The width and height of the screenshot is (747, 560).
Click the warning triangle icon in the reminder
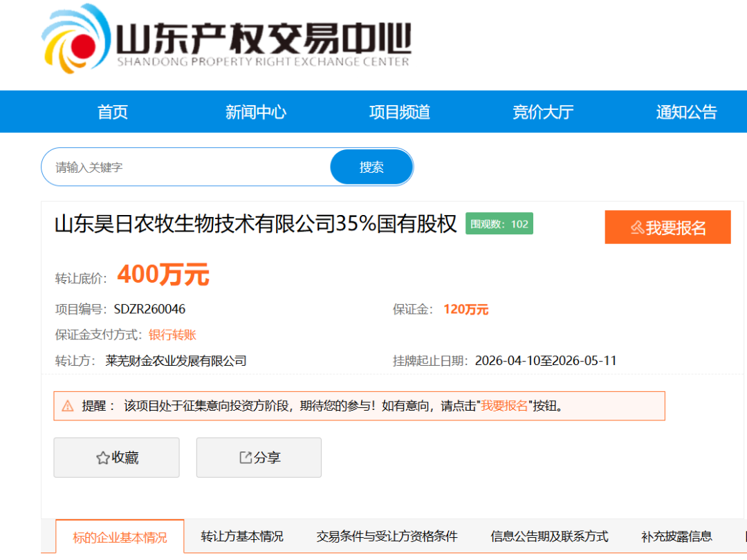pyautogui.click(x=68, y=407)
